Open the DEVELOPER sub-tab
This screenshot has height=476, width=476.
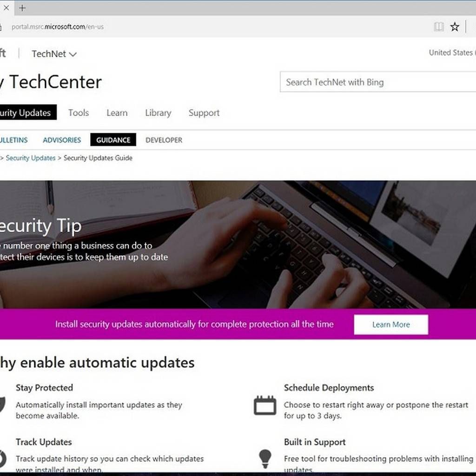164,140
